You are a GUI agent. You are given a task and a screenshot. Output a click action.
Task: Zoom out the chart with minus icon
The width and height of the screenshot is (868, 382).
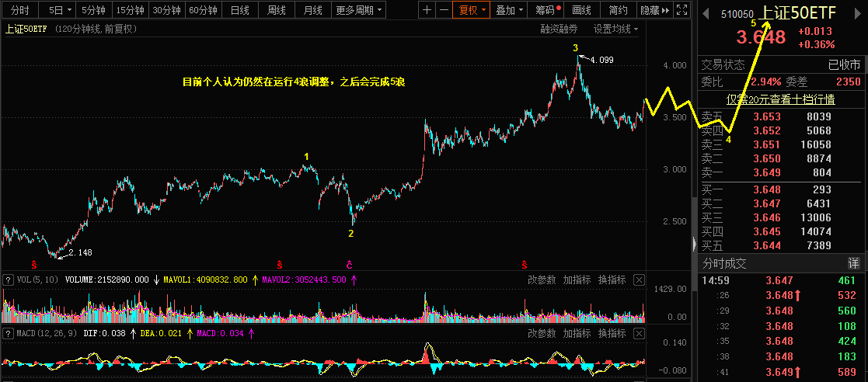click(444, 10)
